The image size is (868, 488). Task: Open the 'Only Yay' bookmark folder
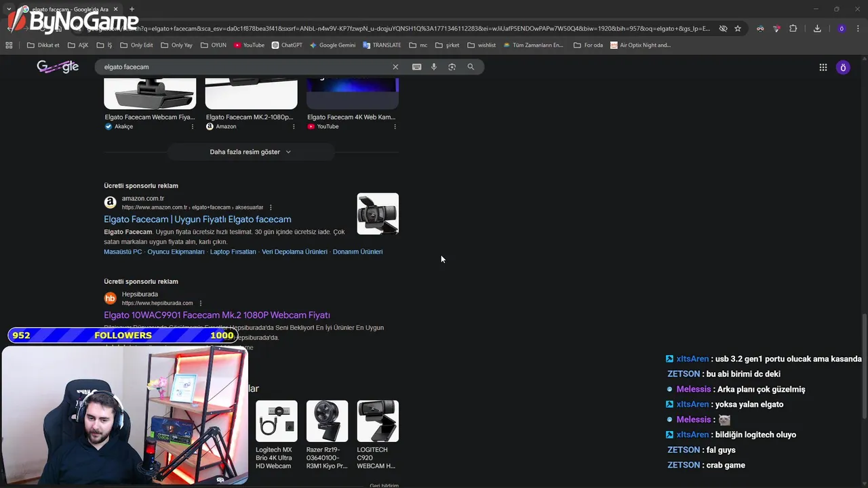(176, 45)
